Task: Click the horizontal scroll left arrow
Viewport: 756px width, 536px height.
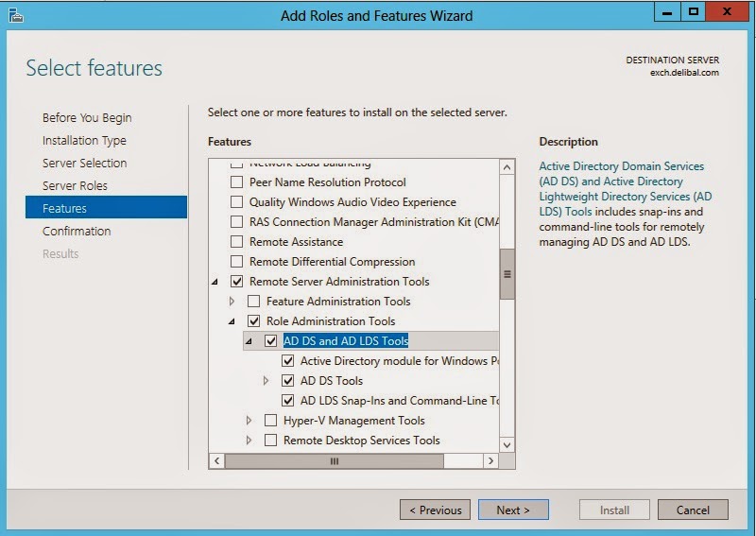Action: point(216,461)
